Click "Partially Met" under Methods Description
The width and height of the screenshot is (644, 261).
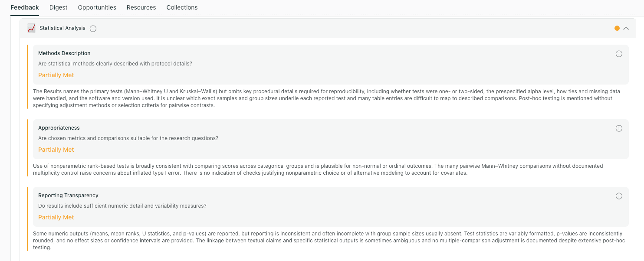[56, 75]
